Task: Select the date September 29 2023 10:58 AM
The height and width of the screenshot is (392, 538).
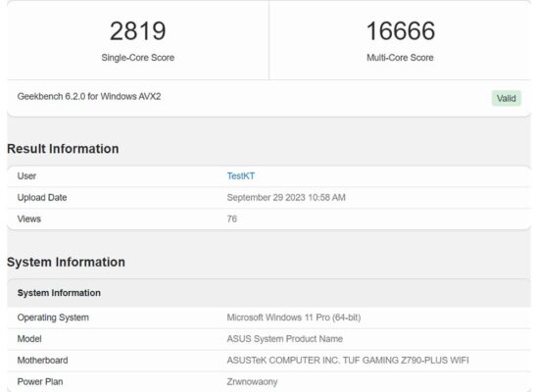Action: [x=286, y=198]
